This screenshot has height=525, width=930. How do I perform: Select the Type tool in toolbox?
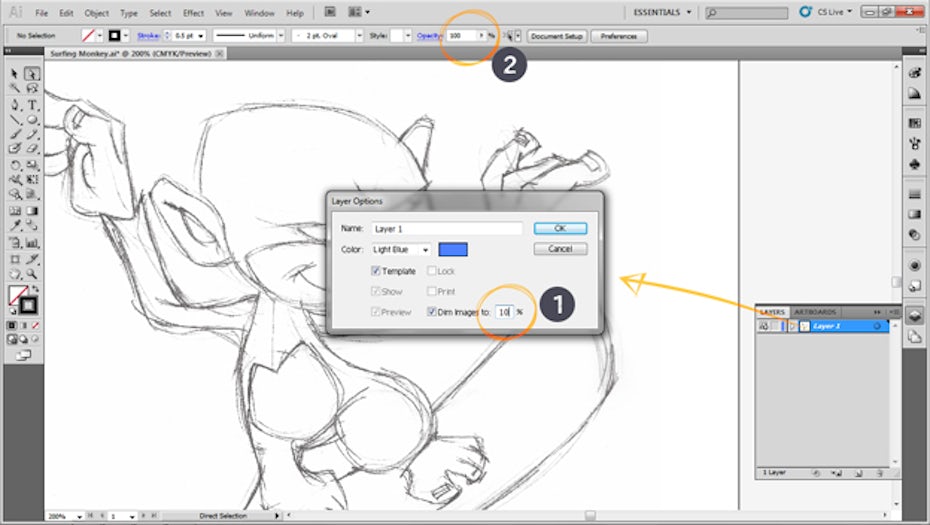(33, 104)
